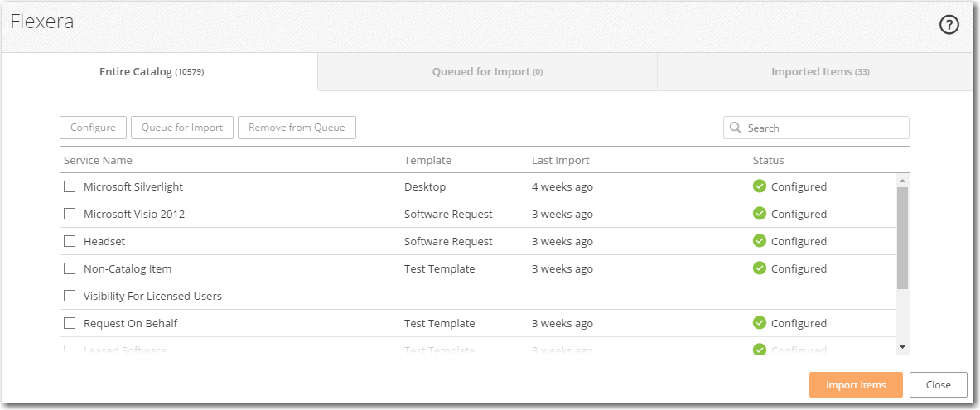Switch to the Queued for Import tab
Image resolution: width=980 pixels, height=410 pixels.
[x=487, y=72]
